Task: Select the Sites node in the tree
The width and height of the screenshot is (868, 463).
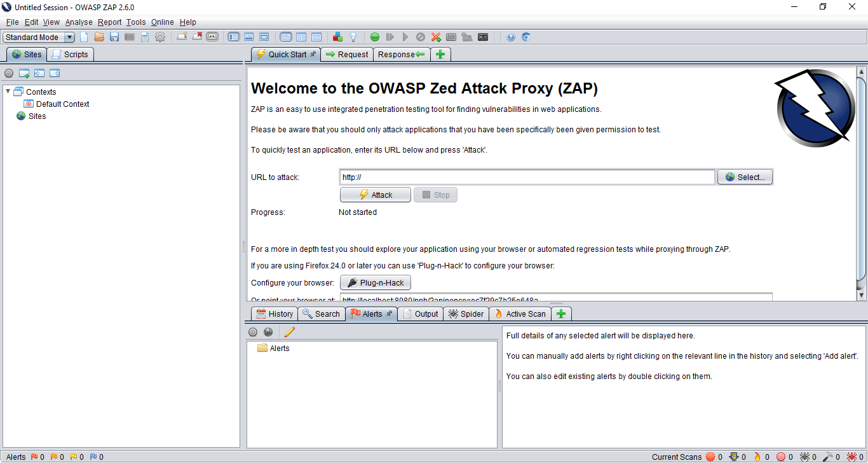Action: pyautogui.click(x=31, y=116)
